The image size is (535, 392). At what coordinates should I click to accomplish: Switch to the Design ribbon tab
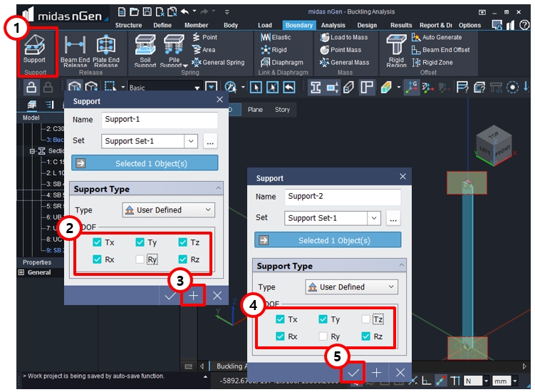[x=367, y=25]
